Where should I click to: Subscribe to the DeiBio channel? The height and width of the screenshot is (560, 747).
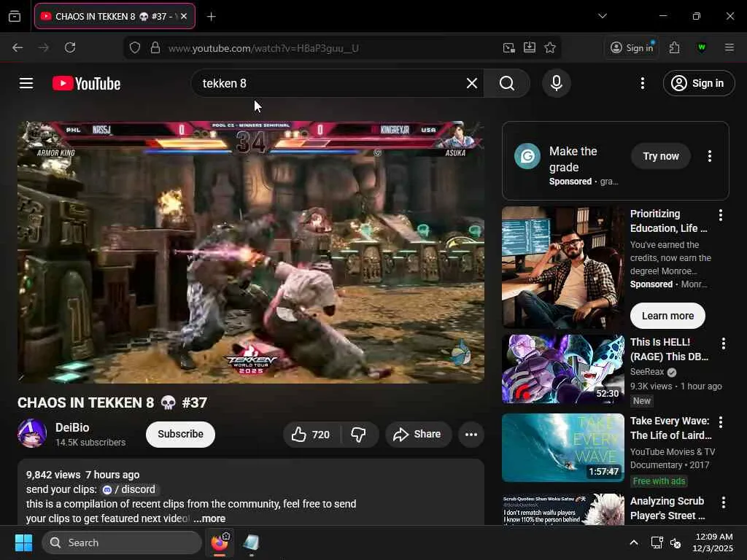click(181, 435)
